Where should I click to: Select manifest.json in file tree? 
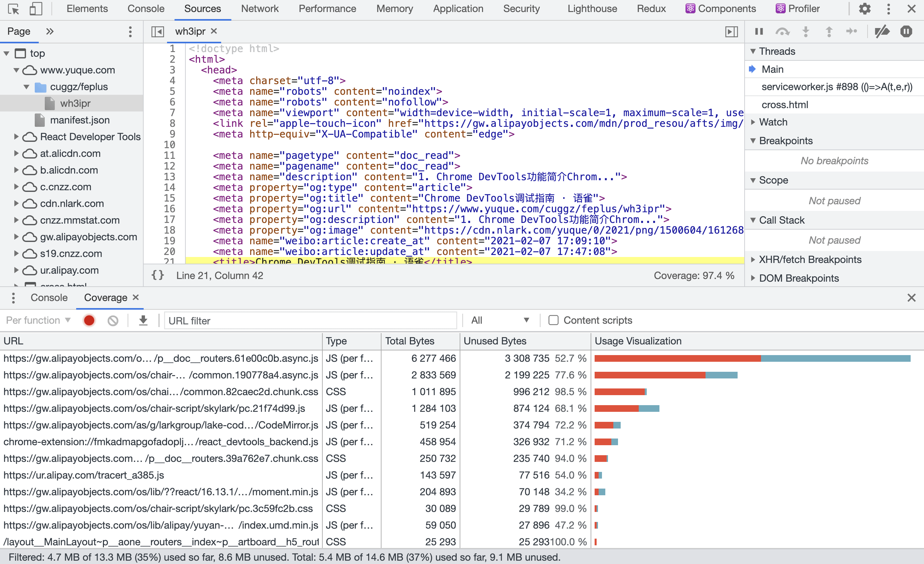pyautogui.click(x=80, y=120)
